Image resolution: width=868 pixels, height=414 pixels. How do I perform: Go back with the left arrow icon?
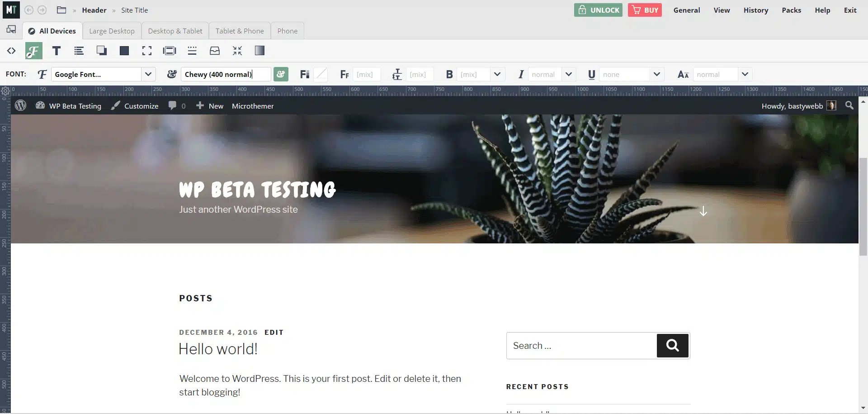point(29,10)
